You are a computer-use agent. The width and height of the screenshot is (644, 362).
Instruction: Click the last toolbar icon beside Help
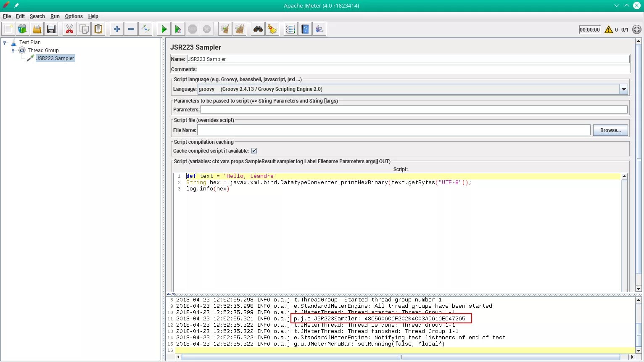[319, 29]
